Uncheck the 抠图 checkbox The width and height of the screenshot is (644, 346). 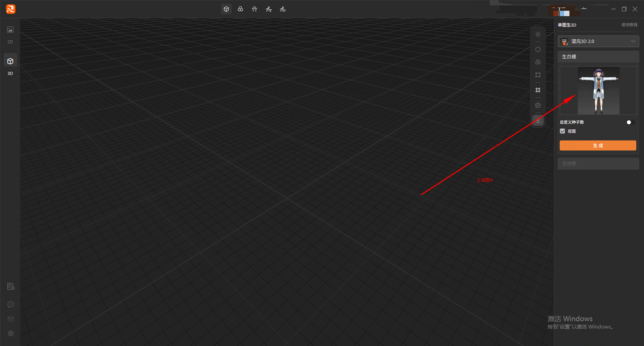(x=562, y=131)
